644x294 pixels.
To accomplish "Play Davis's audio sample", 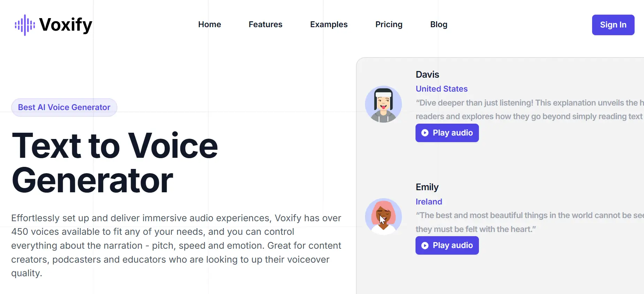I will tap(447, 133).
